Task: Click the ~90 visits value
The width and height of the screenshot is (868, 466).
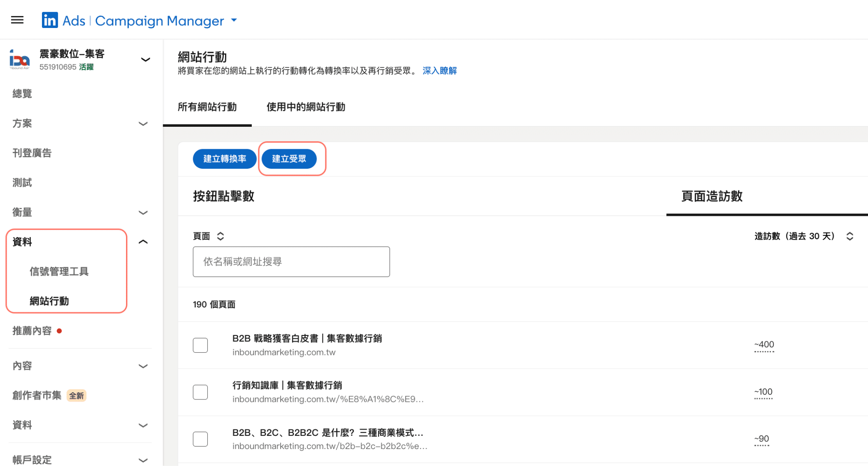Action: (x=761, y=439)
